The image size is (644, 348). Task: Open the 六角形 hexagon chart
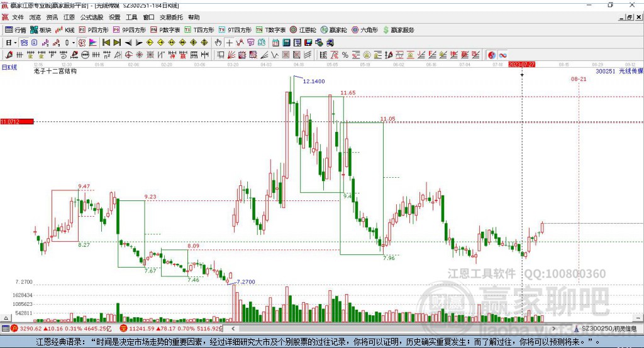365,30
